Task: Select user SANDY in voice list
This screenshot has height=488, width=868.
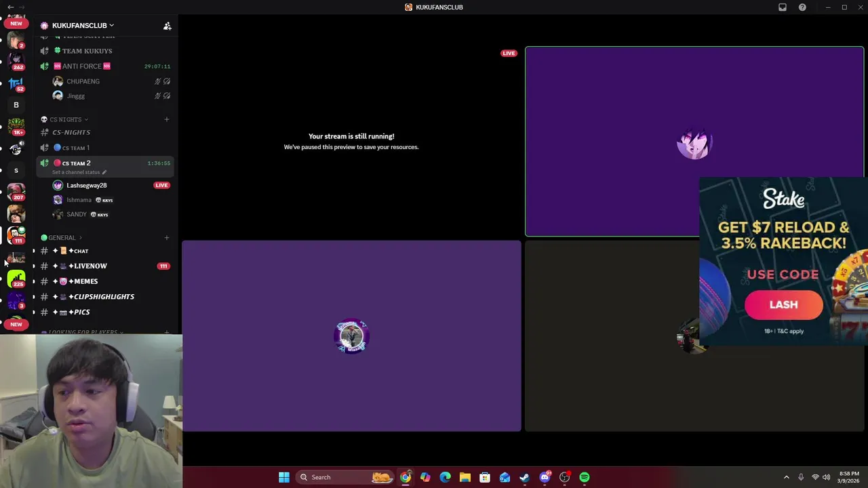Action: (76, 215)
